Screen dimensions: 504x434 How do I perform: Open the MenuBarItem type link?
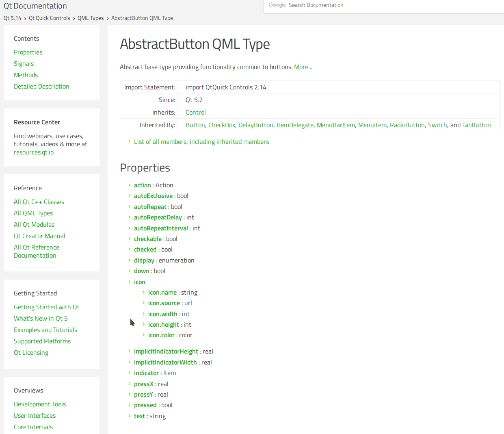pyautogui.click(x=336, y=125)
